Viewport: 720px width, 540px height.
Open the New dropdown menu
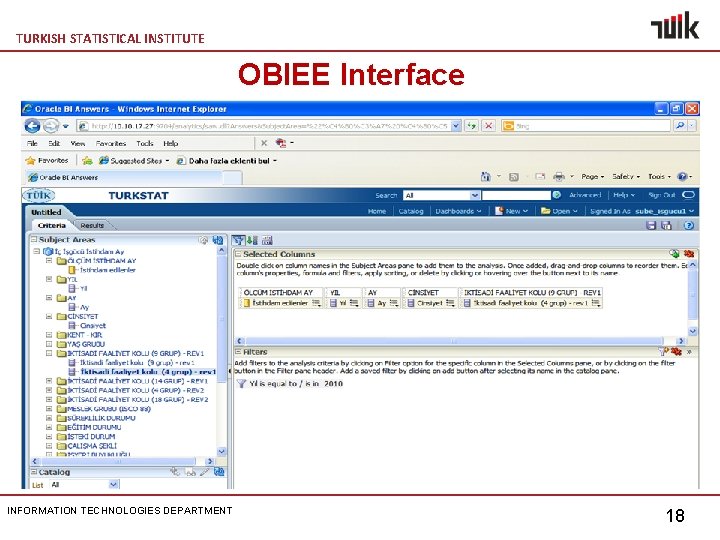[512, 211]
